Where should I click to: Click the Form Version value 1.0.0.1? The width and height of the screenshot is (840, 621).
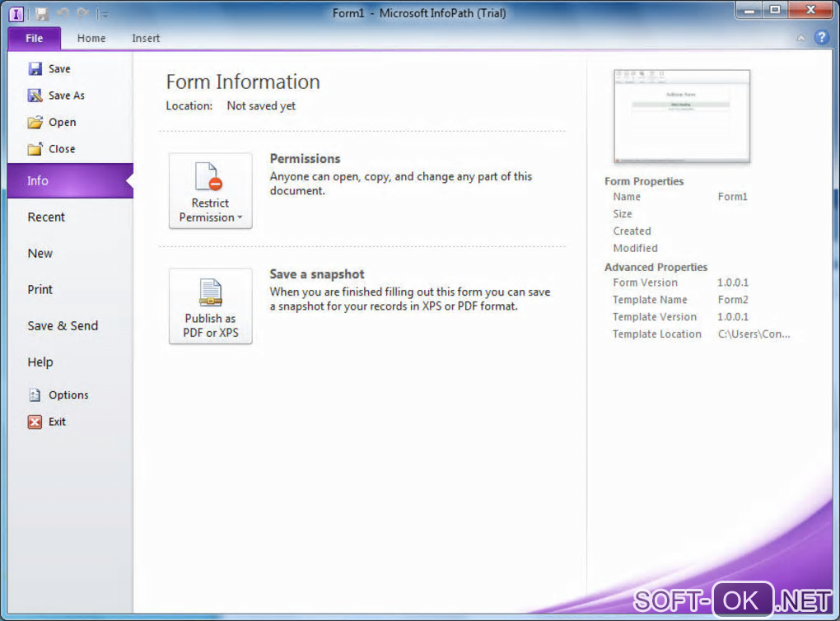point(733,282)
